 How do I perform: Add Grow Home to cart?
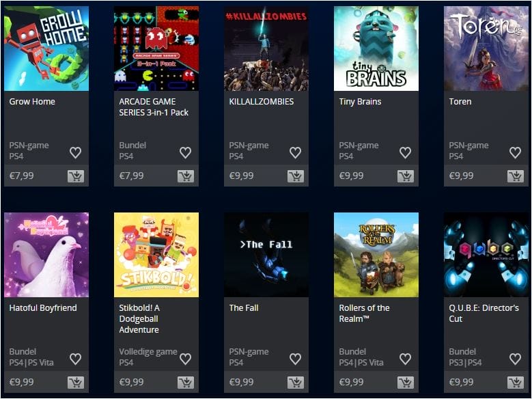point(76,176)
